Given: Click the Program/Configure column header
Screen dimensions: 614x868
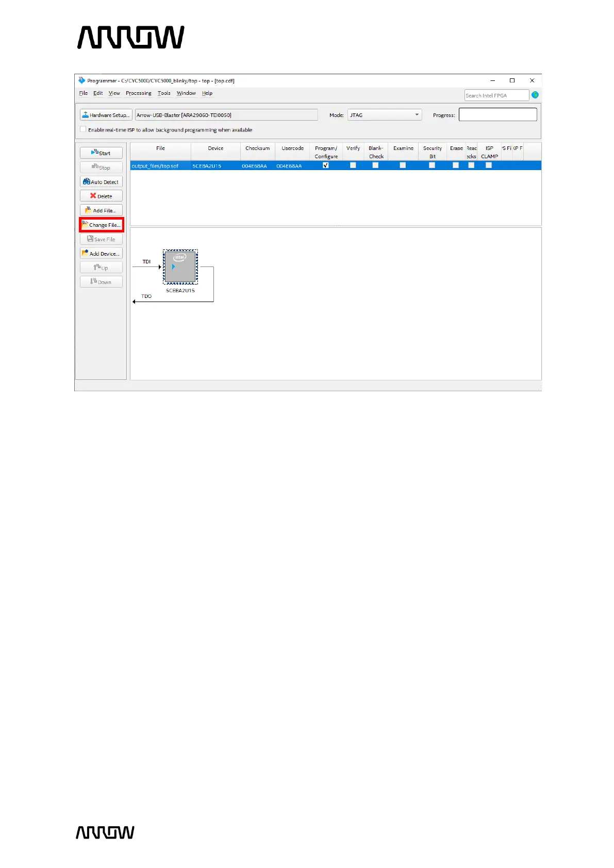Looking at the screenshot, I should pyautogui.click(x=326, y=152).
